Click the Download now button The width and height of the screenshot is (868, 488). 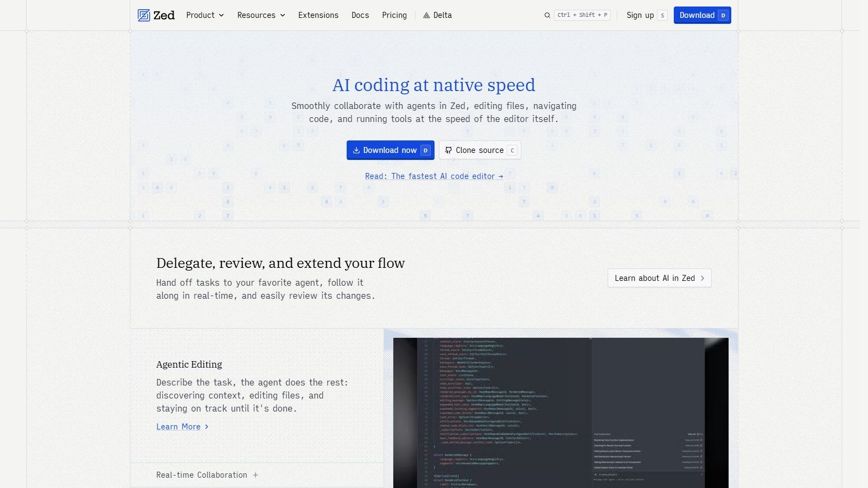391,150
